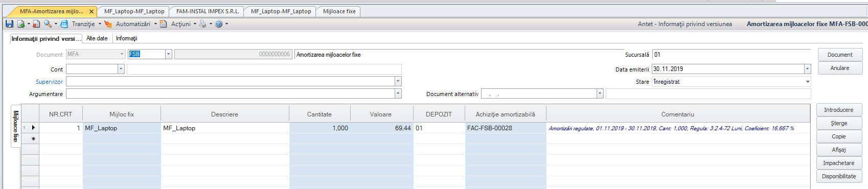The image size is (868, 189).
Task: Open the Data emiterii date dropdown
Action: click(807, 69)
